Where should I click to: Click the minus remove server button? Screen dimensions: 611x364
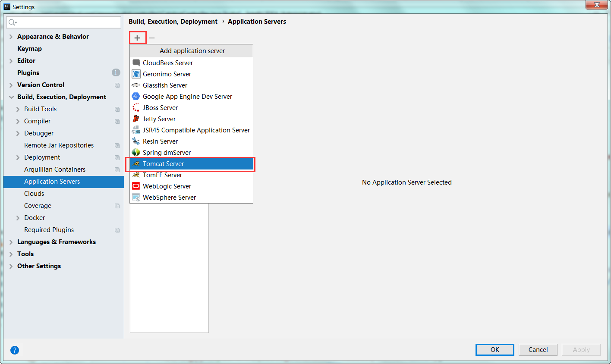(152, 38)
